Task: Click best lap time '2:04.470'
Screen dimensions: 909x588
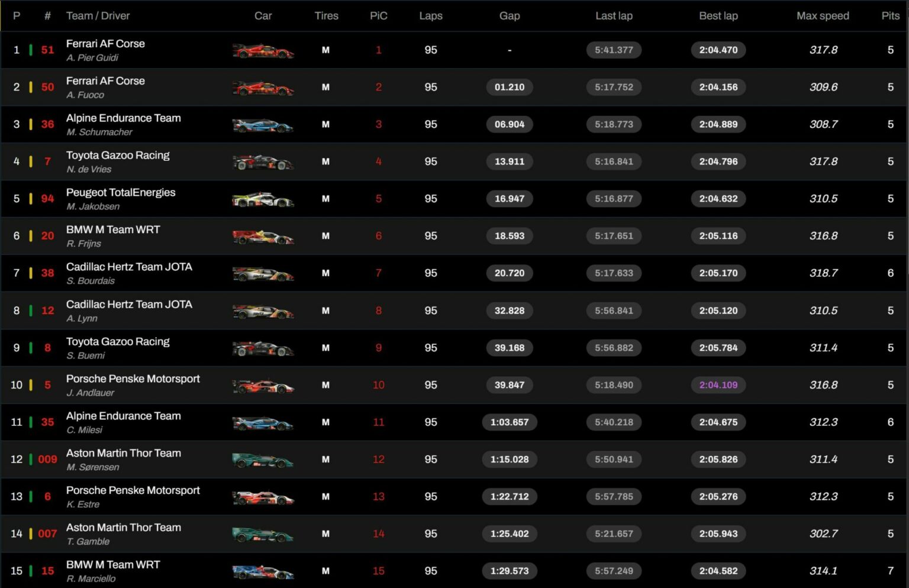Action: pos(718,50)
